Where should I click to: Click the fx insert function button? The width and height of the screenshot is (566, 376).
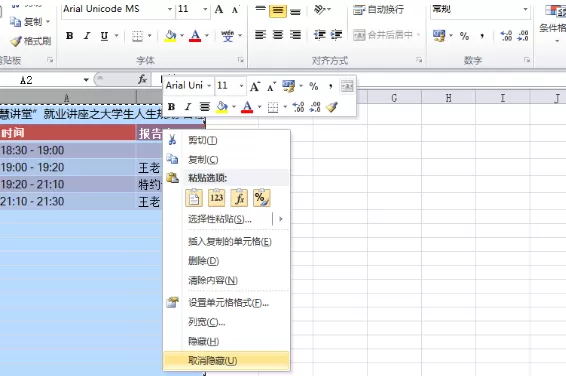pyautogui.click(x=142, y=79)
